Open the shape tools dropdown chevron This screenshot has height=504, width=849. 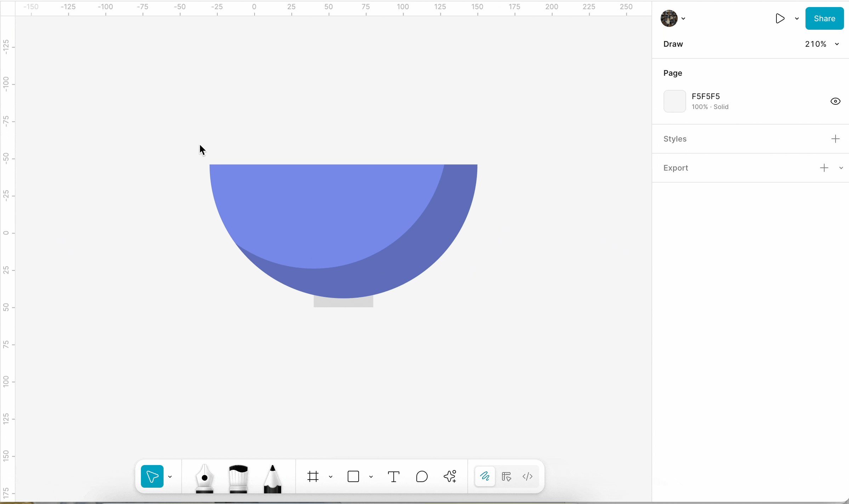point(371,477)
